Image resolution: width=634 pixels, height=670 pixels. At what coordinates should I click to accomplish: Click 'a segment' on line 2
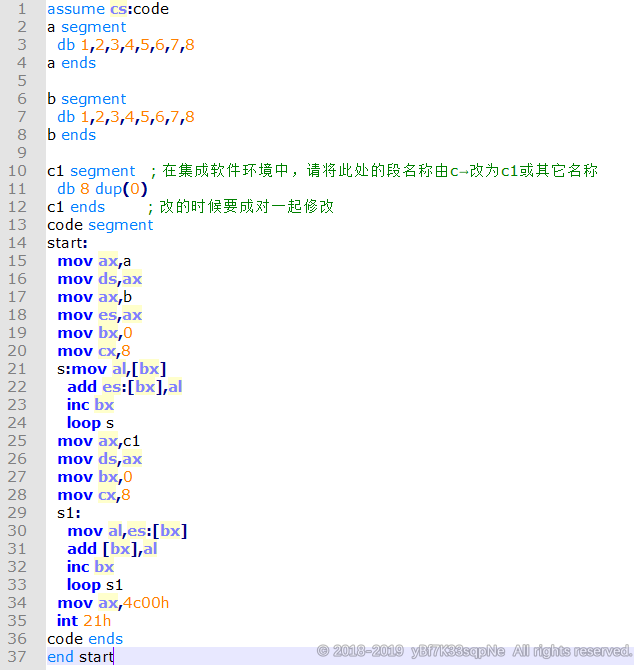86,27
